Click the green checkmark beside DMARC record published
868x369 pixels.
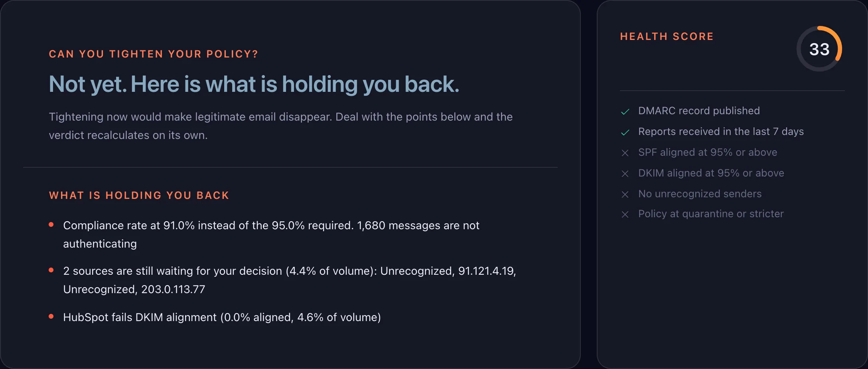(x=625, y=111)
